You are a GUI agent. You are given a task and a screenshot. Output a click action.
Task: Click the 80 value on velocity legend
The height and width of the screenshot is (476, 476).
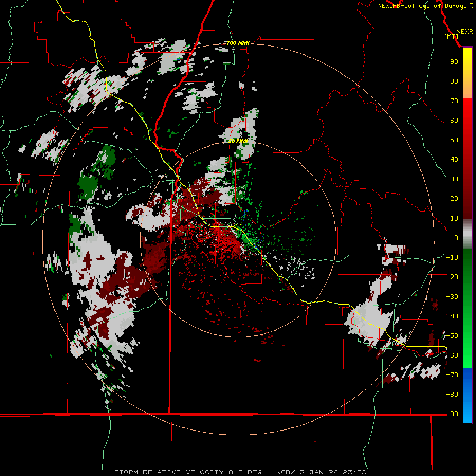tap(454, 81)
